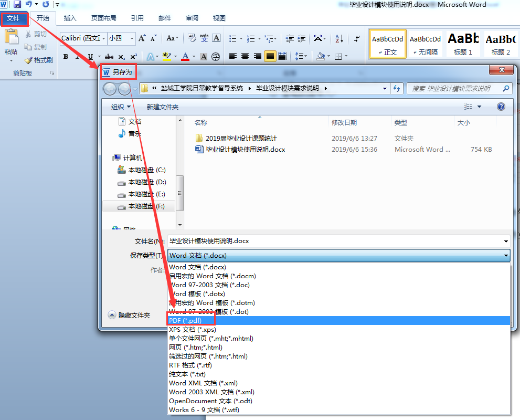Viewport: 520px width, 420px height.
Task: Select the 毕业设计模块使用说明.docx file in list
Action: tap(245, 150)
